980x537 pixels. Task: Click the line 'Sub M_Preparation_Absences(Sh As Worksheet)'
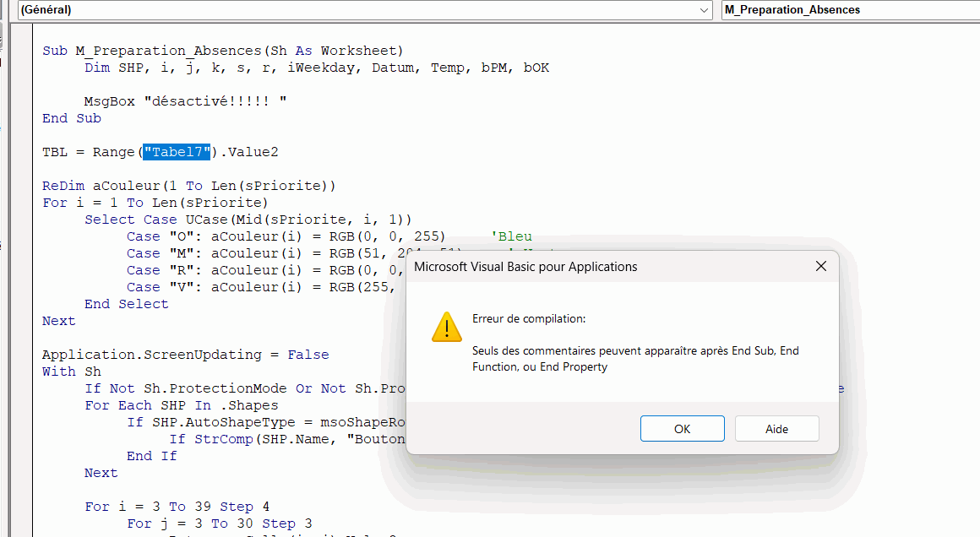point(222,51)
